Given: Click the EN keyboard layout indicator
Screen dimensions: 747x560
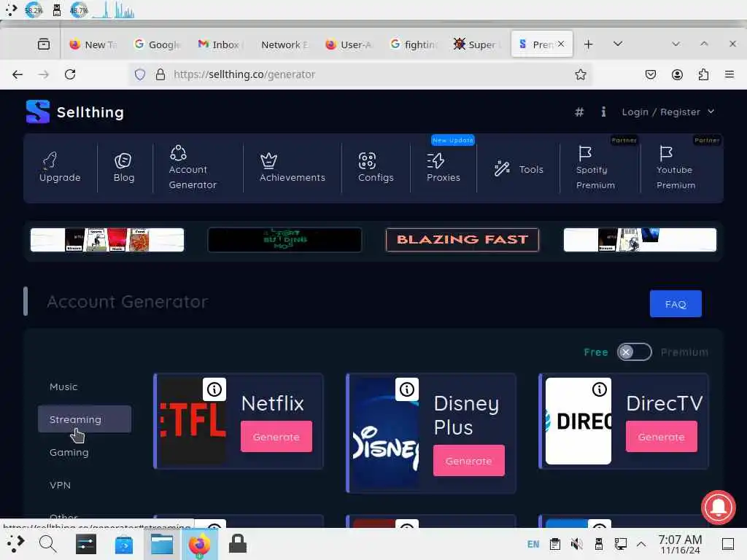Looking at the screenshot, I should (x=533, y=544).
